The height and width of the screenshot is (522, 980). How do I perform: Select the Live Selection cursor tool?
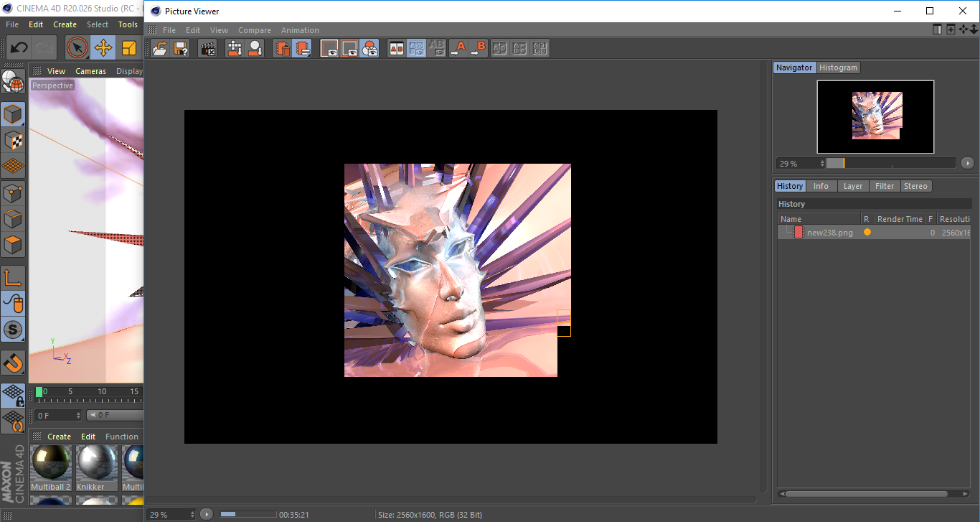(x=77, y=48)
